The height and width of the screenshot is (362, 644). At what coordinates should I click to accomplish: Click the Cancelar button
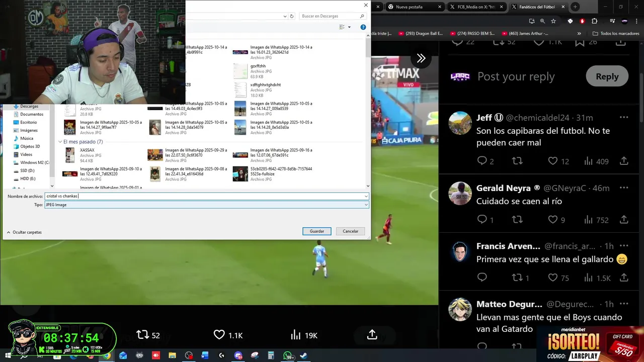(351, 231)
